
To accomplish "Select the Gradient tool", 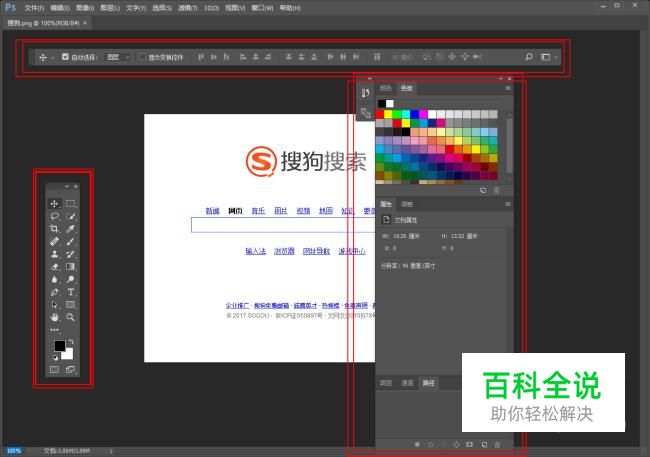I will pyautogui.click(x=70, y=267).
